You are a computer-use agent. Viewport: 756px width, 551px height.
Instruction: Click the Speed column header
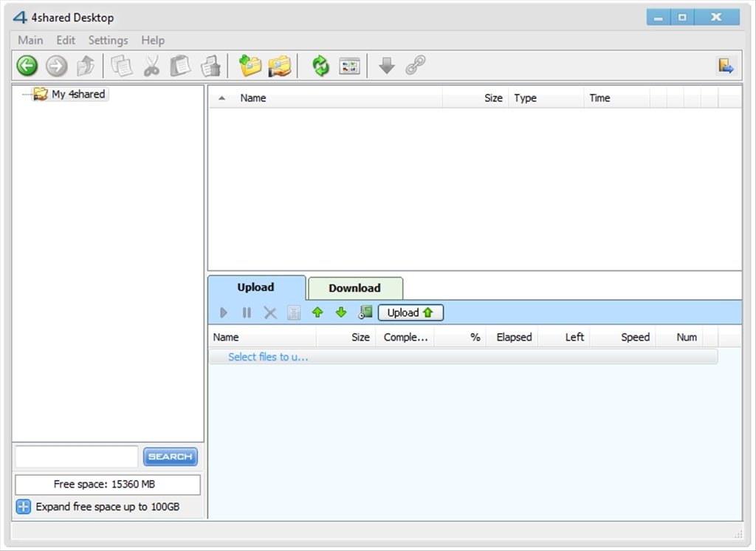click(x=635, y=338)
